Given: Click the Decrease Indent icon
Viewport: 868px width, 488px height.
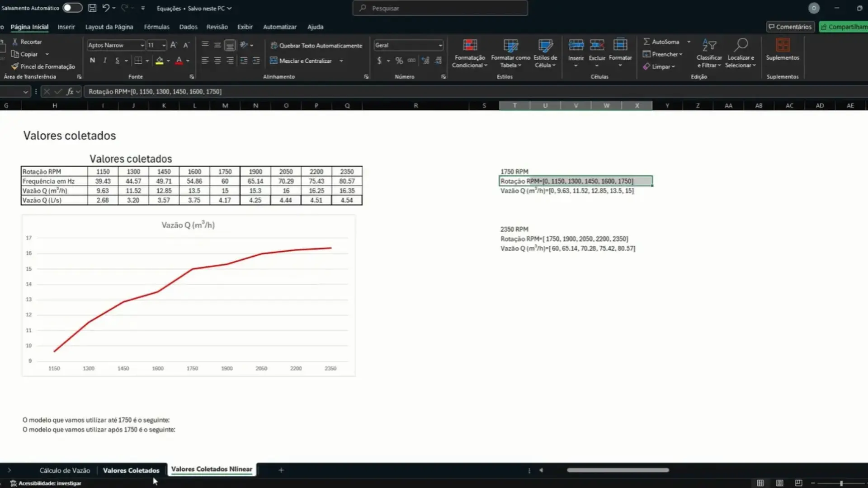Looking at the screenshot, I should coord(244,61).
